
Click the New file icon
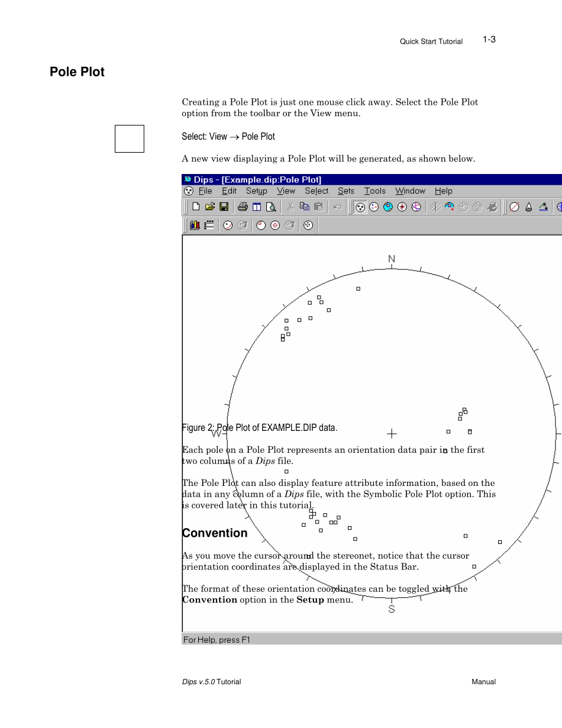(x=196, y=207)
